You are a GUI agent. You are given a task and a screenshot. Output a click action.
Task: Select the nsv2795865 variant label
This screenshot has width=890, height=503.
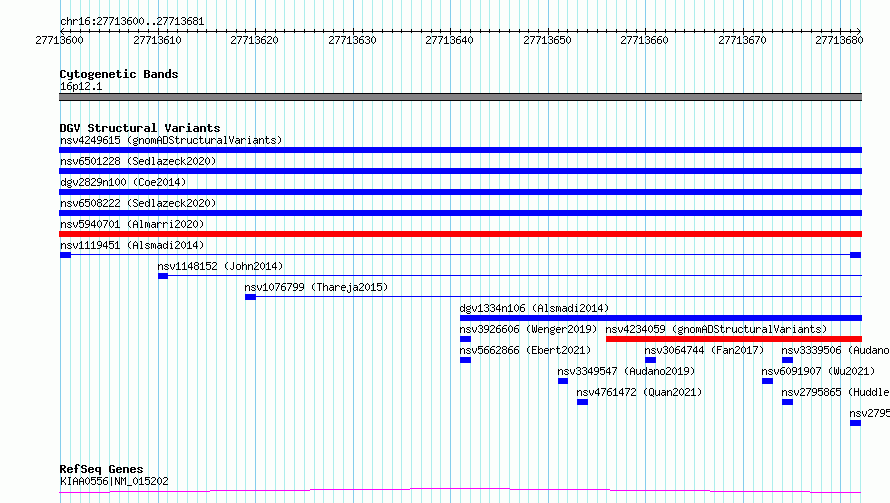point(835,392)
